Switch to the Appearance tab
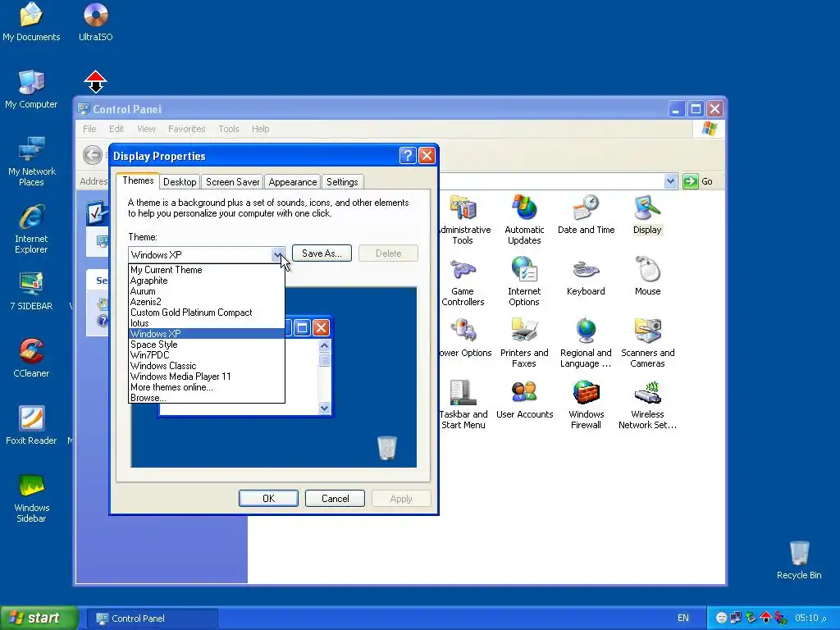The height and width of the screenshot is (630, 840). point(293,182)
